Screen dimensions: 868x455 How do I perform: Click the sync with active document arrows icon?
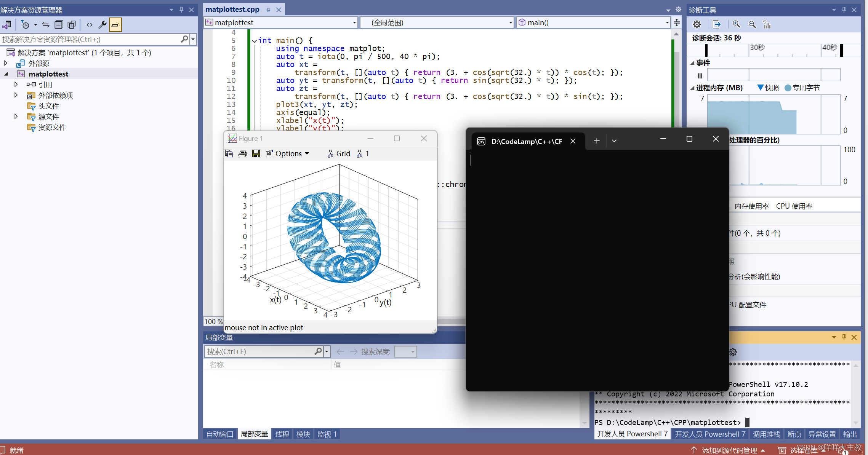coord(46,25)
